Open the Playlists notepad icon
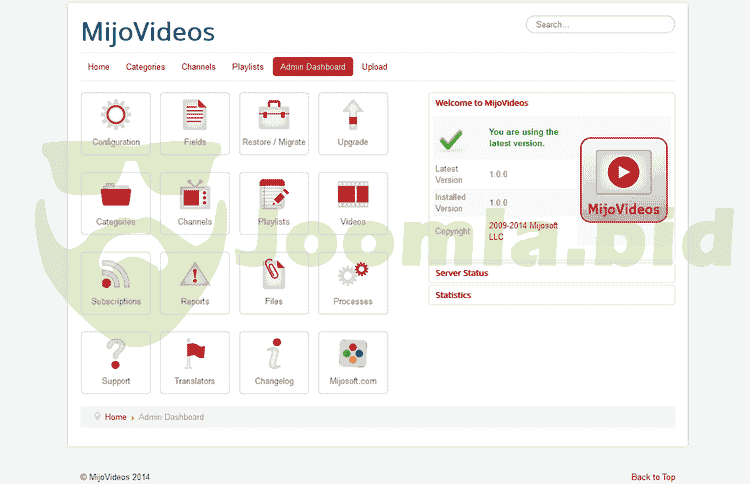Screen dimensions: 750x484 (274, 196)
